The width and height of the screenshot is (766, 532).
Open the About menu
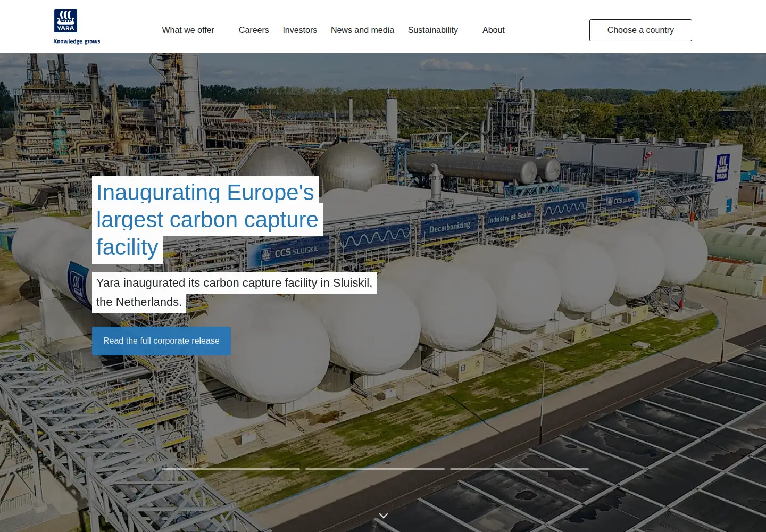pos(494,30)
